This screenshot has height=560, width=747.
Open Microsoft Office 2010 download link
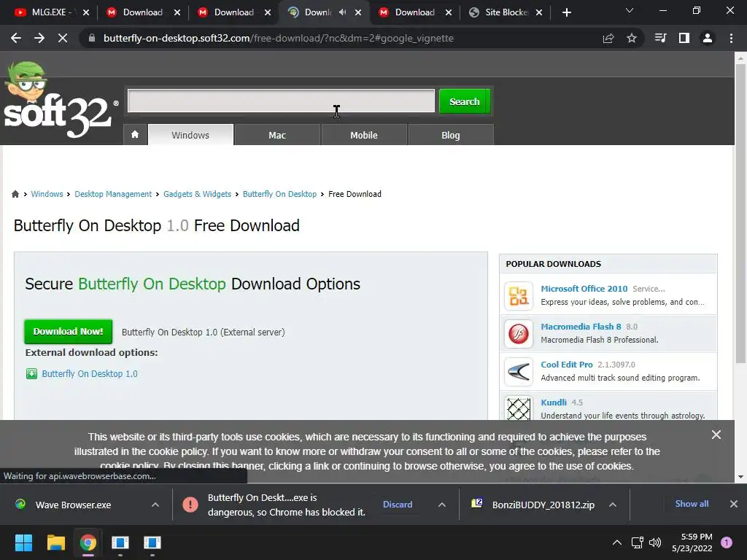584,289
